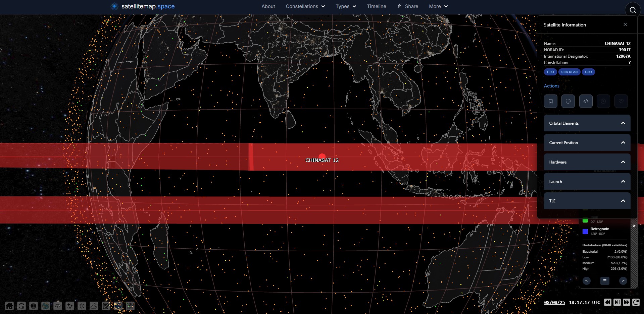Click the rewind time button
This screenshot has height=314, width=644.
click(608, 302)
